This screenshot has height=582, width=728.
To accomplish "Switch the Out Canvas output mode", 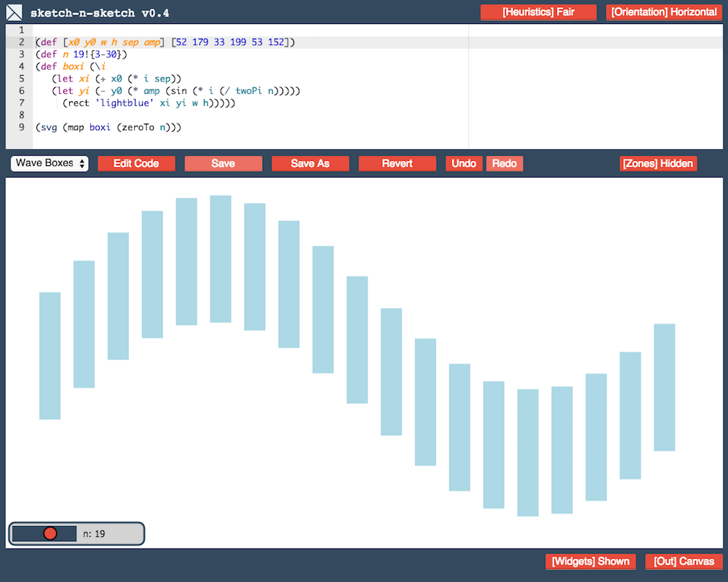I will click(x=684, y=562).
